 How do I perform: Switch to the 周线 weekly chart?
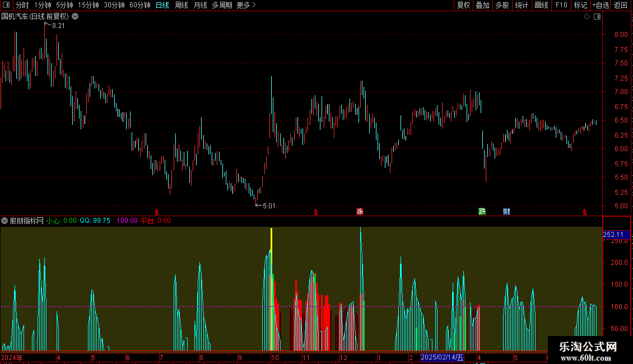point(181,5)
